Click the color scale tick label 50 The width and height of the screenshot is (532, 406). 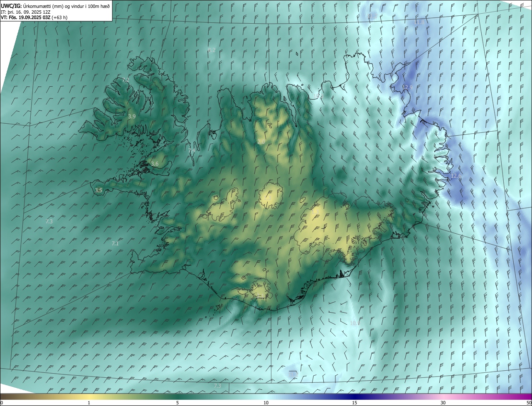(528, 403)
